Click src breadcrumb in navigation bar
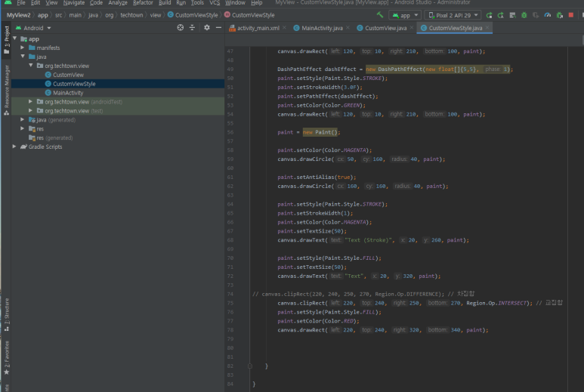The height and width of the screenshot is (392, 584). pyautogui.click(x=59, y=15)
